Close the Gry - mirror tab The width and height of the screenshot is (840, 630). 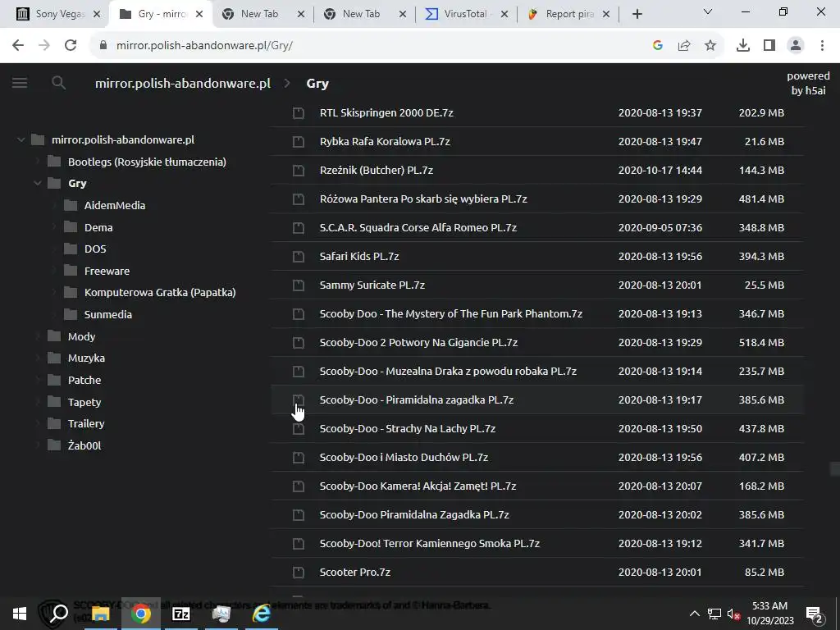point(199,14)
